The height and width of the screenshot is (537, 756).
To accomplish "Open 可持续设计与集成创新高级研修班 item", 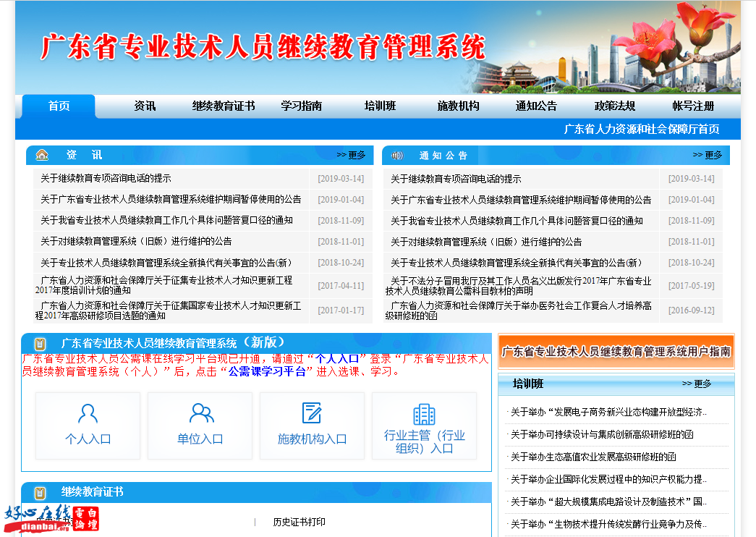I will pos(602,434).
